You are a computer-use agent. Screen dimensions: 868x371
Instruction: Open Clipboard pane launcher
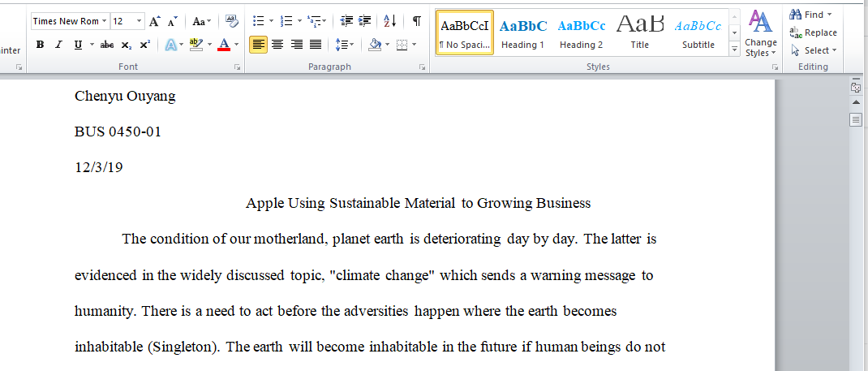click(x=19, y=67)
